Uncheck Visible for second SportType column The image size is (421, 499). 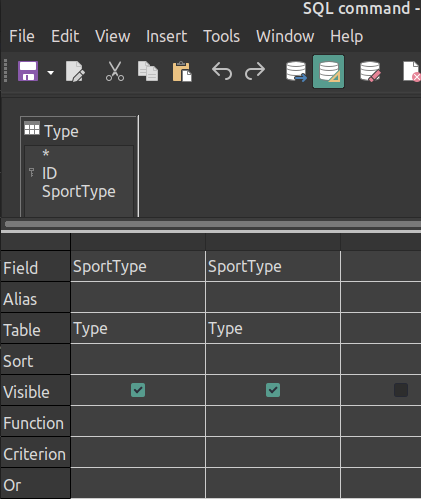[x=273, y=390]
